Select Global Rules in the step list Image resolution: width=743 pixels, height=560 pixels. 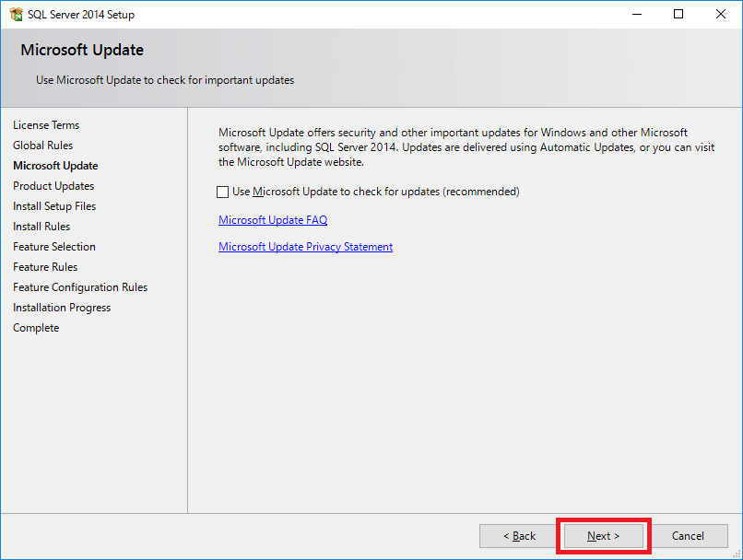(42, 146)
